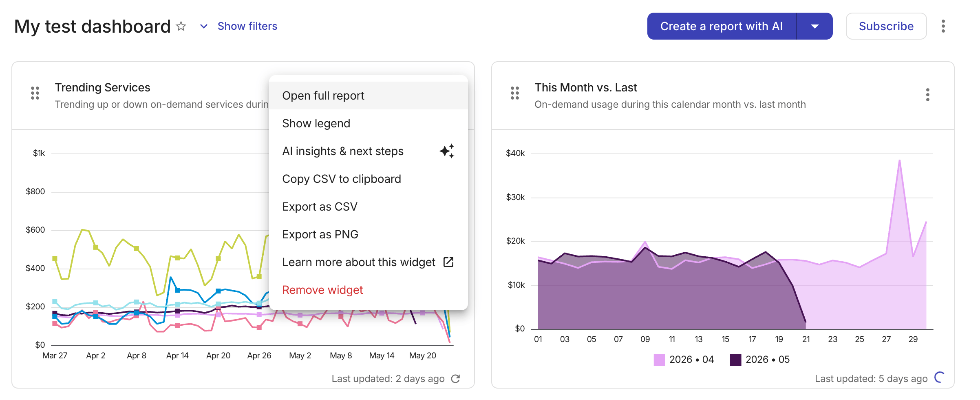980x400 pixels.
Task: Click the AI sparkle icon in menu
Action: coord(447,151)
